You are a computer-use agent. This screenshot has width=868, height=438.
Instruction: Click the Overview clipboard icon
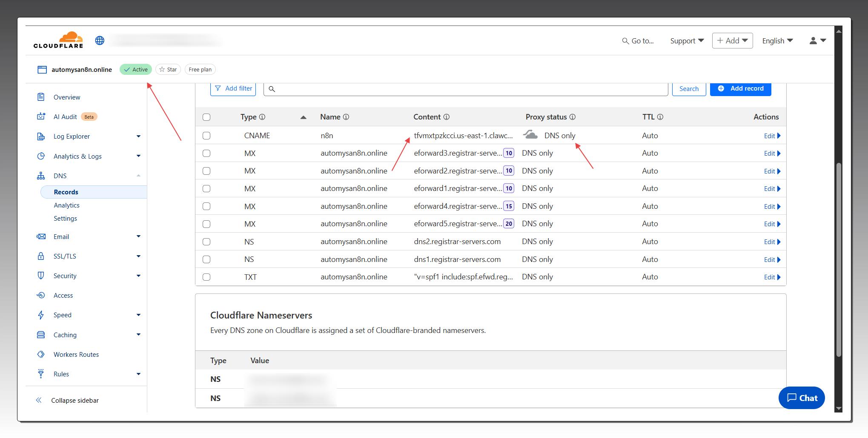(41, 97)
